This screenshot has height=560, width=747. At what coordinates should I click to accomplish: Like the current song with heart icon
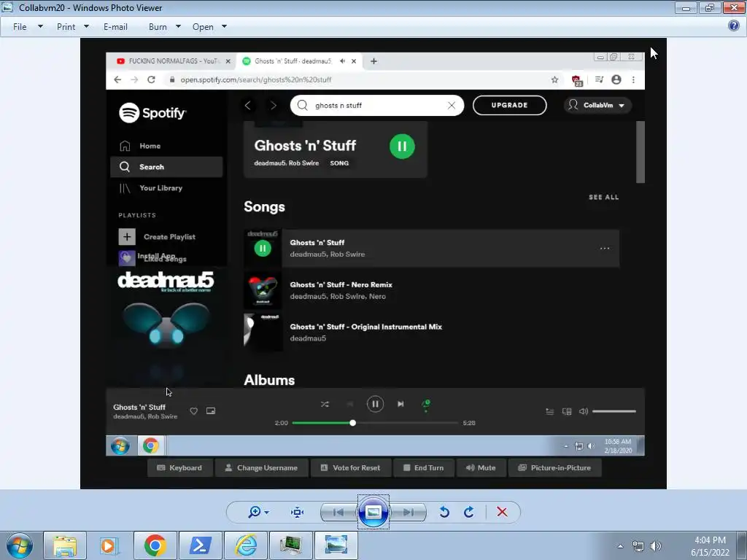(x=193, y=411)
